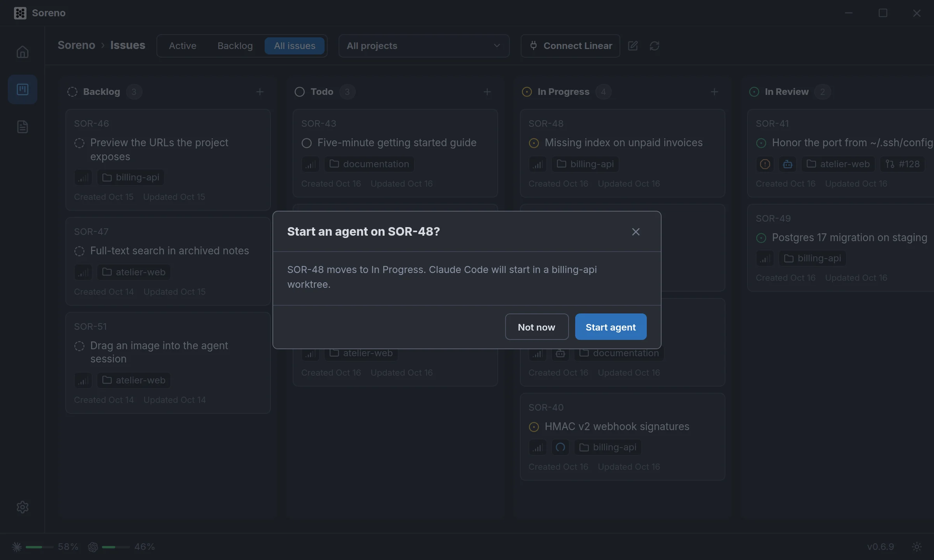Open Five-minute getting started guide card
This screenshot has height=560, width=934.
[395, 153]
